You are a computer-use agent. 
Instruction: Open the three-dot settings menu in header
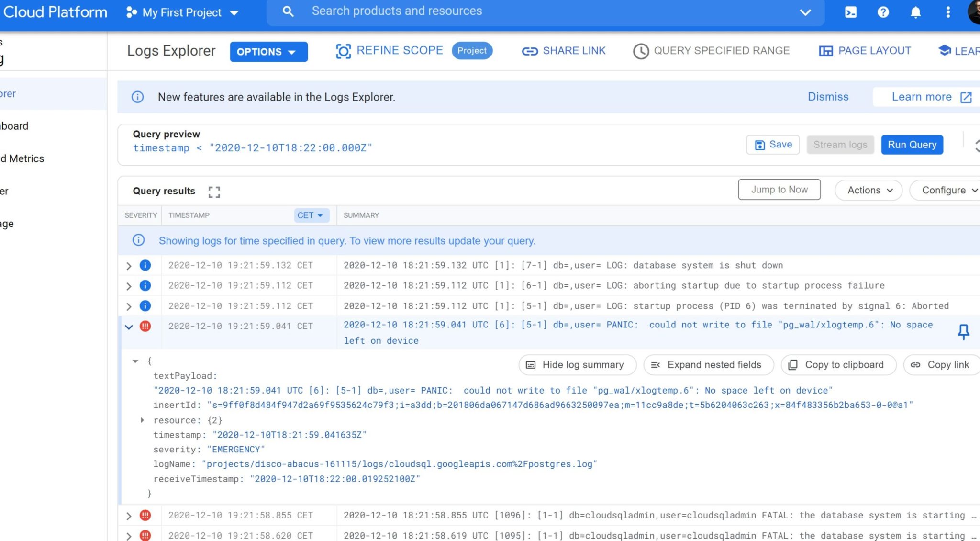948,12
